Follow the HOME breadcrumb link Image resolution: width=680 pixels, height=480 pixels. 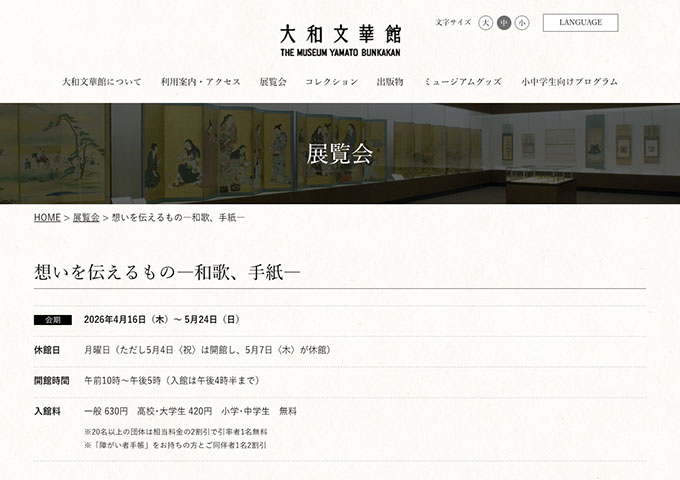[47, 218]
